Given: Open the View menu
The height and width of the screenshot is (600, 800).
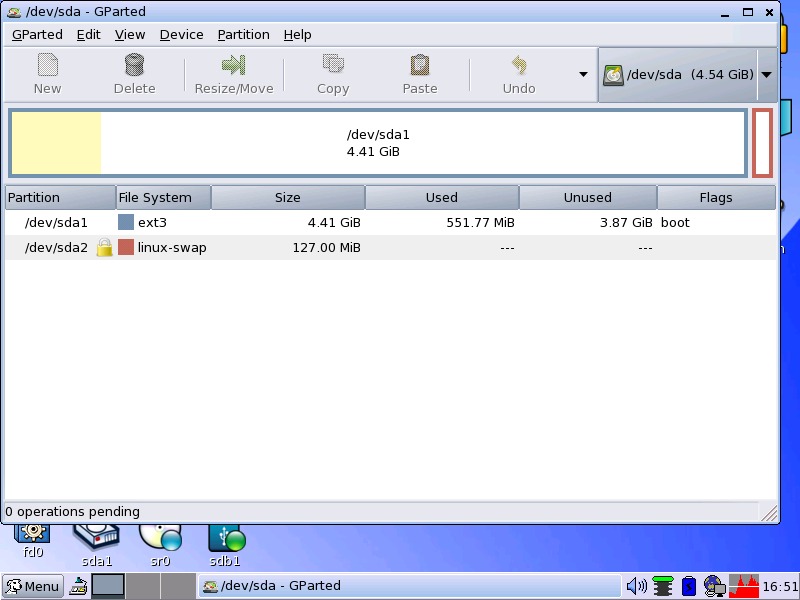Looking at the screenshot, I should (x=130, y=35).
